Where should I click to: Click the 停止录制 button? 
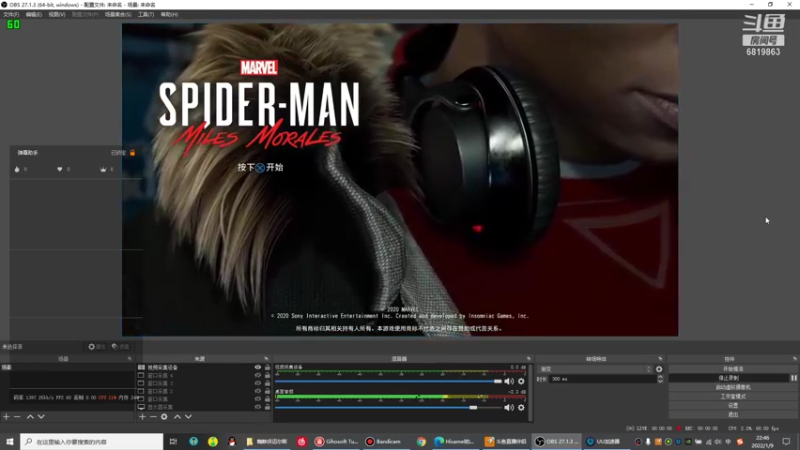point(729,378)
